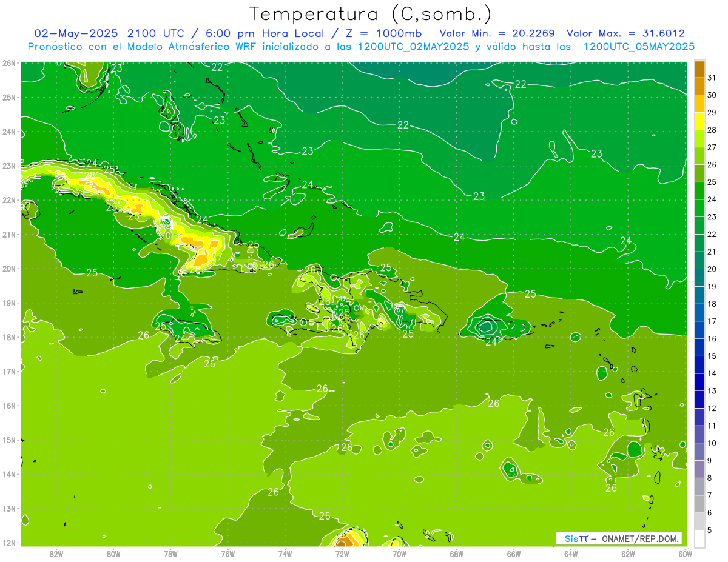Click the color scale label "6"
The width and height of the screenshot is (728, 562).
pyautogui.click(x=709, y=513)
